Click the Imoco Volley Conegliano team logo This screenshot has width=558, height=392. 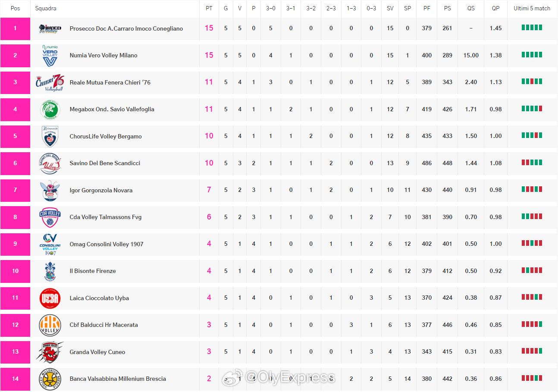coord(50,29)
